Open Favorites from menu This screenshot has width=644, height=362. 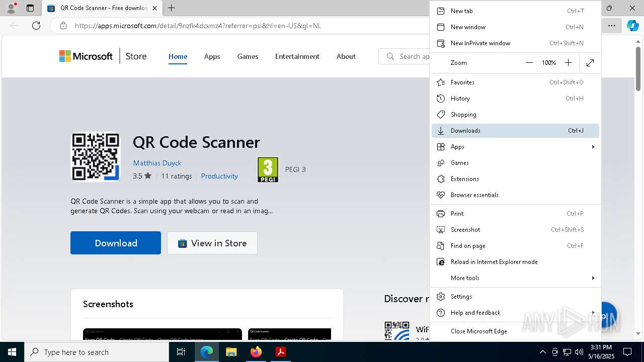click(x=515, y=82)
